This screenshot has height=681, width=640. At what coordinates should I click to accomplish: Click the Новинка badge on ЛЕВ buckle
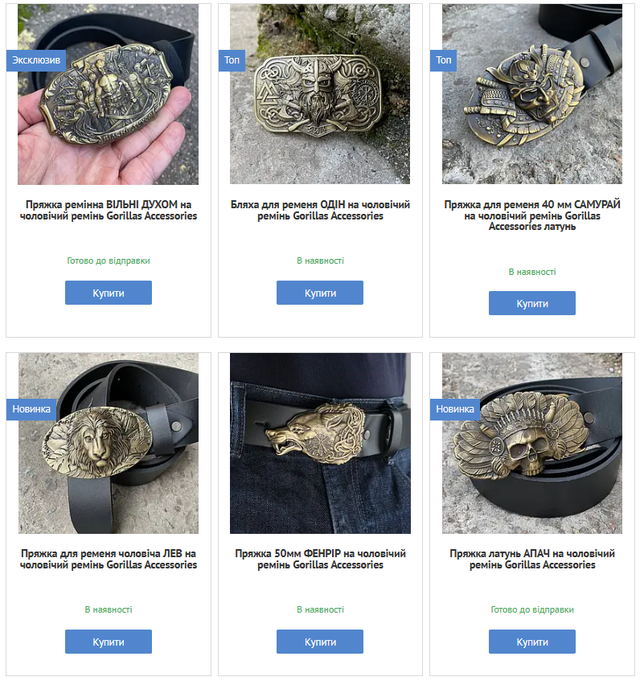coord(31,409)
